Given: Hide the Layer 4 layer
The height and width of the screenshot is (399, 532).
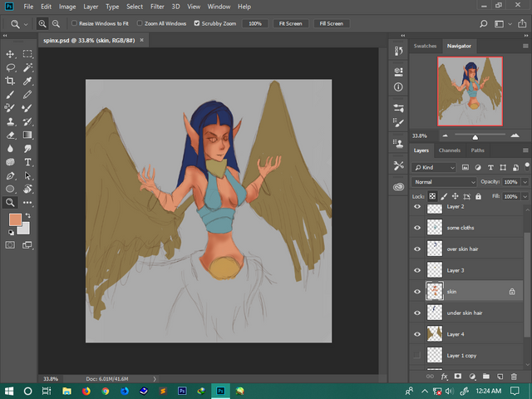Looking at the screenshot, I should [x=417, y=334].
